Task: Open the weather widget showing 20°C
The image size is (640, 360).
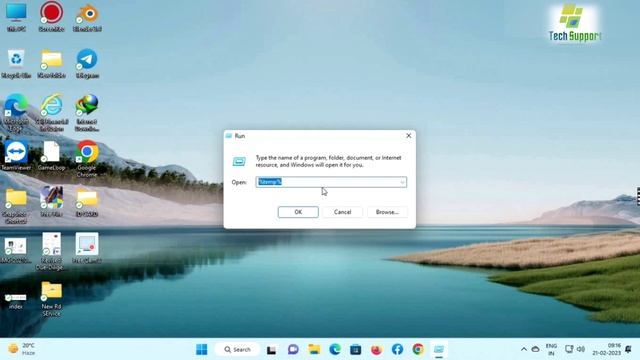Action: 22,349
